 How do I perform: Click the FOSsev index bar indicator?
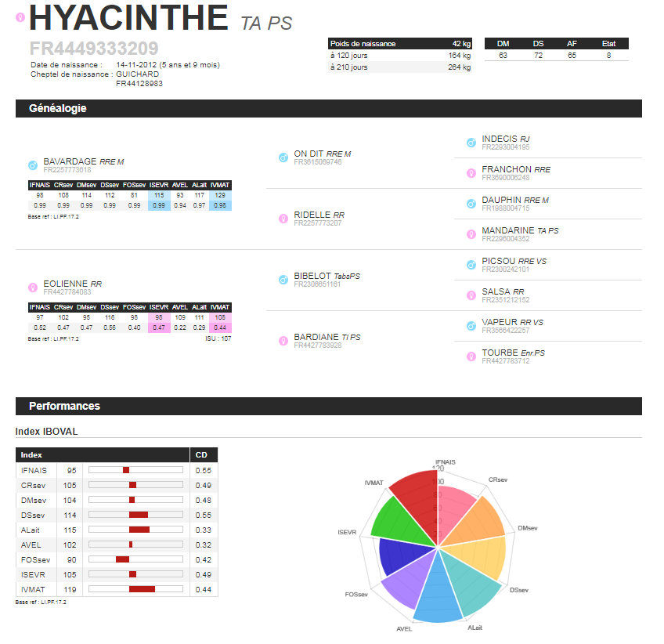(122, 559)
